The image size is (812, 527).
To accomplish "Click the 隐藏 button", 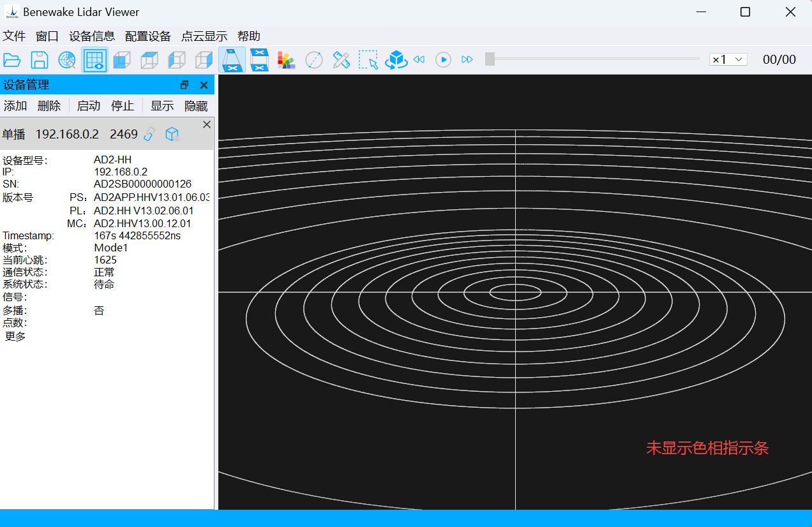I will [x=196, y=106].
